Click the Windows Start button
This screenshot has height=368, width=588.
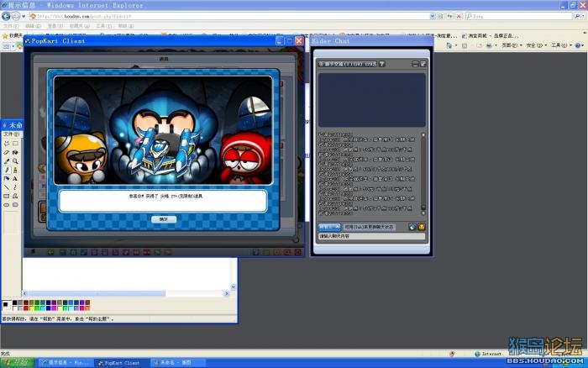[x=18, y=363]
